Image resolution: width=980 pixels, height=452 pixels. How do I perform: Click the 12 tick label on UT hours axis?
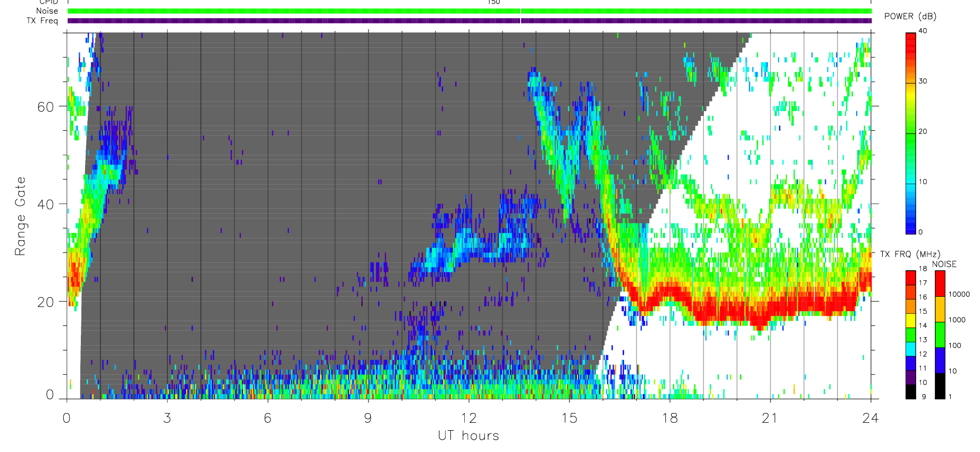click(468, 418)
